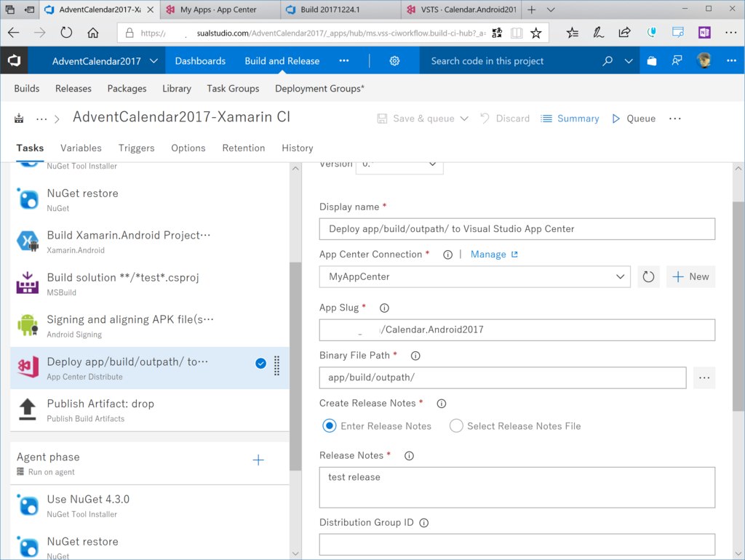Click Manage connections link

coord(494,255)
